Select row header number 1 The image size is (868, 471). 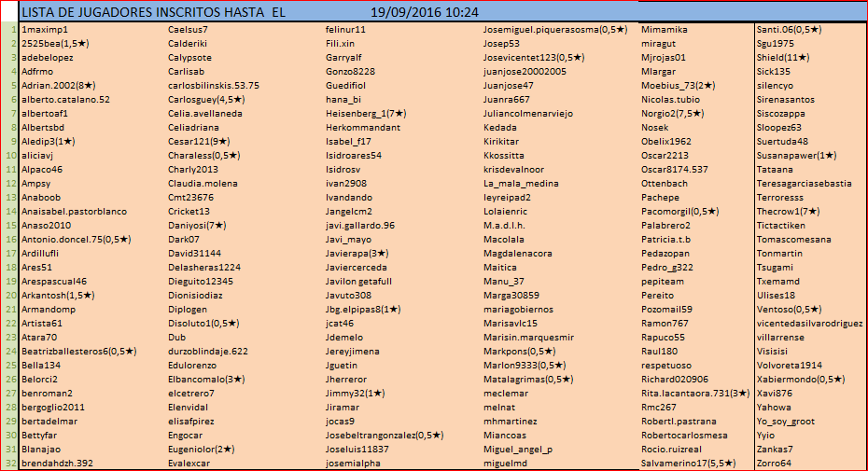point(9,30)
